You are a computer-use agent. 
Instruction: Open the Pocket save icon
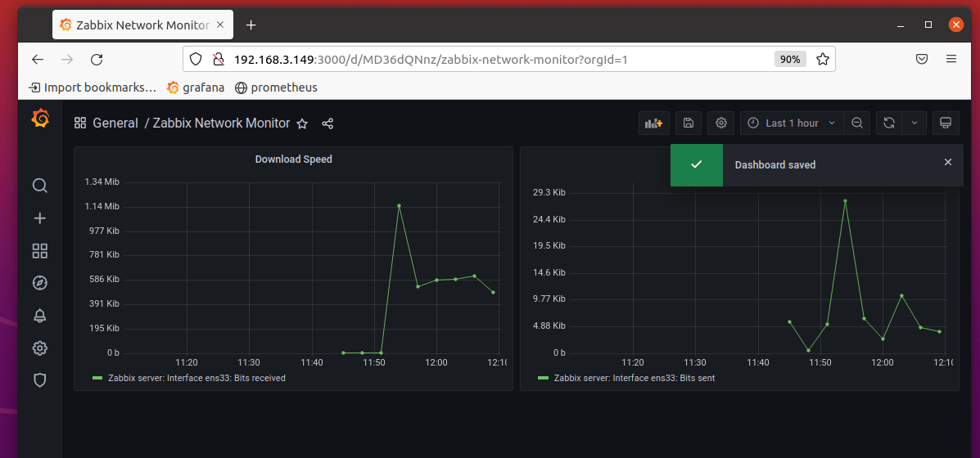click(x=921, y=59)
